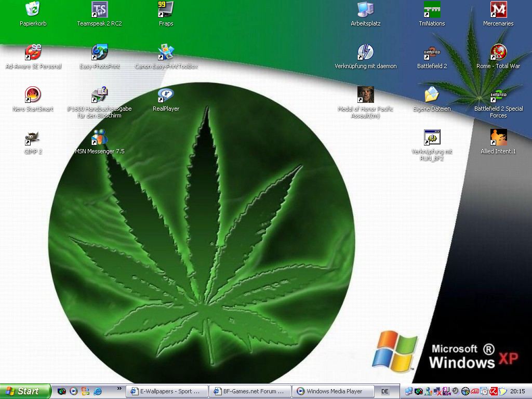Open Ad-Aware SE Personal shortcut

pos(33,57)
